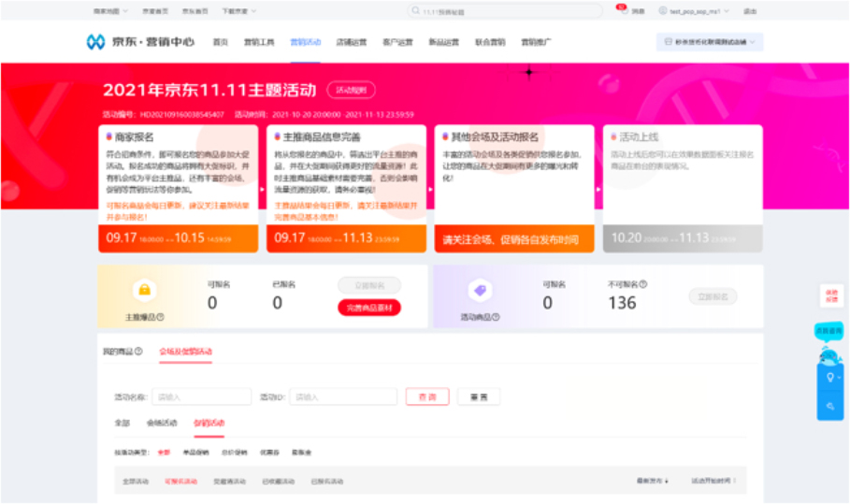Click the 京麦首页 link in top bar

[155, 11]
